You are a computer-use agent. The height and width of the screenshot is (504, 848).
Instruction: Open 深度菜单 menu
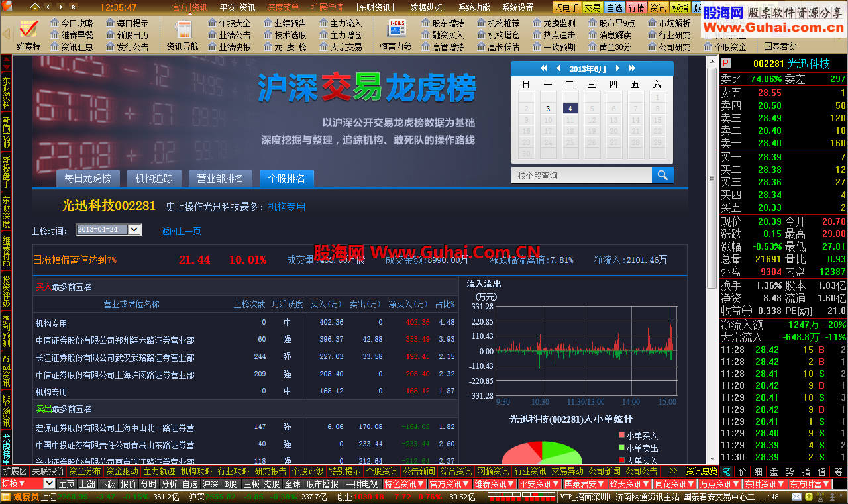click(x=283, y=7)
